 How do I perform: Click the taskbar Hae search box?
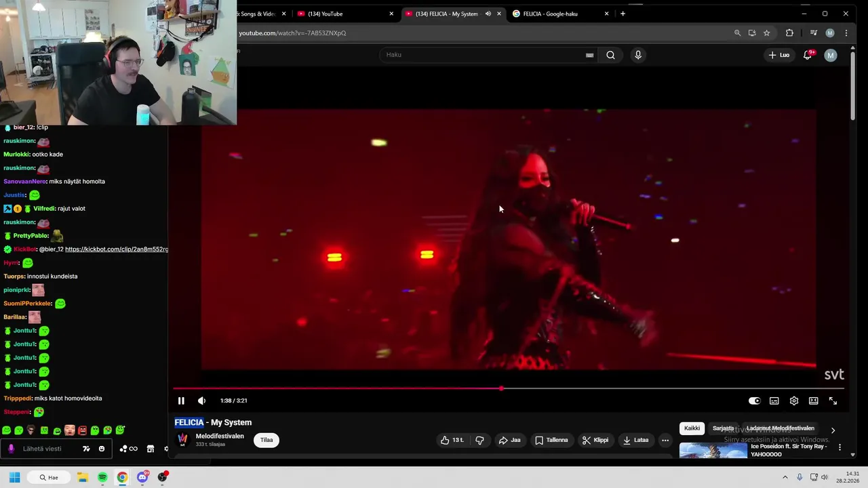coord(49,477)
